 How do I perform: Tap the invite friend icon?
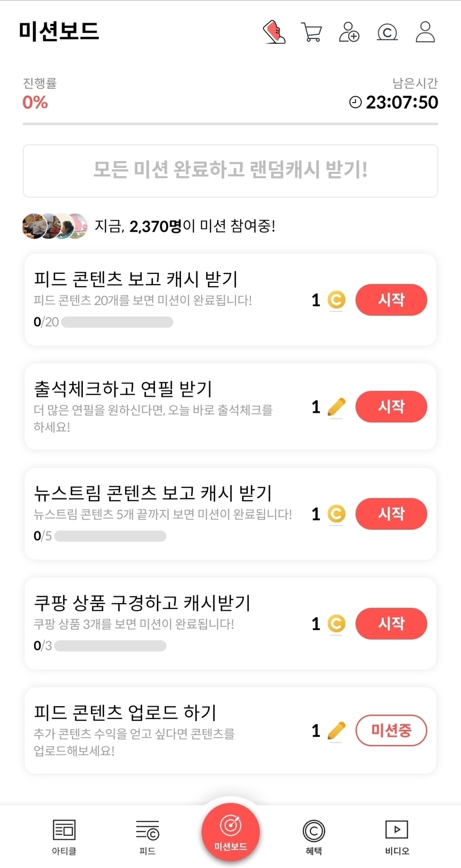click(349, 32)
